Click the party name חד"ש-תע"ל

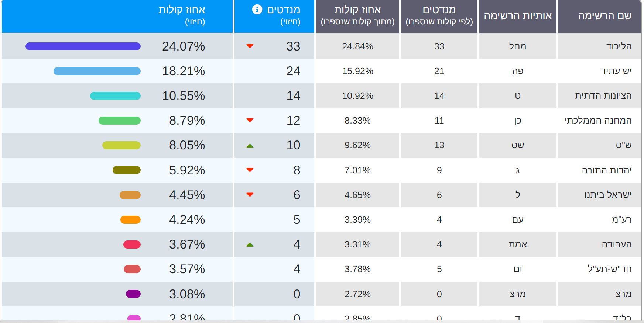click(x=609, y=269)
